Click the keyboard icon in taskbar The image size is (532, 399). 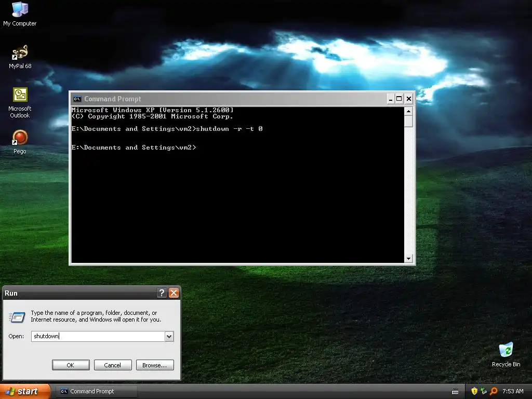tap(455, 392)
